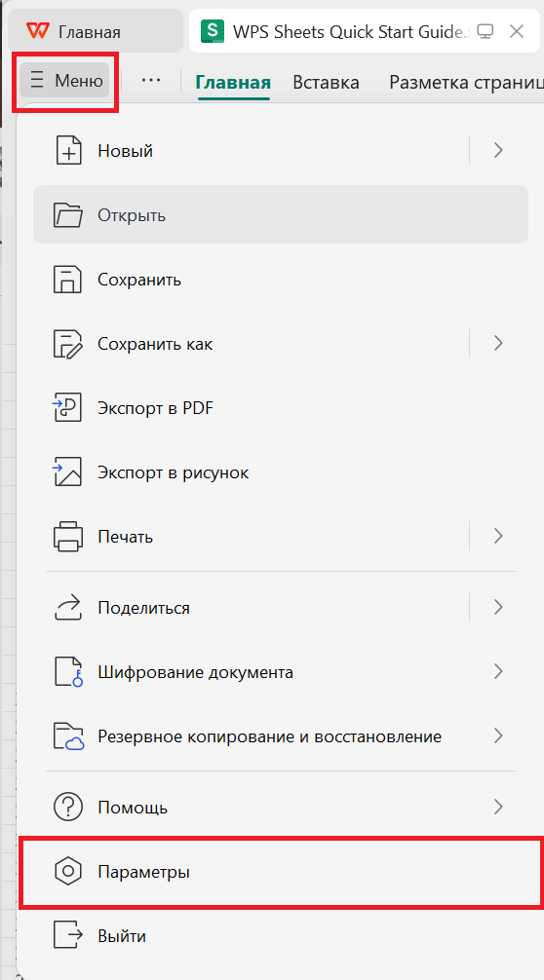Click the Сохранить как label text
The width and height of the screenshot is (544, 980).
(155, 344)
